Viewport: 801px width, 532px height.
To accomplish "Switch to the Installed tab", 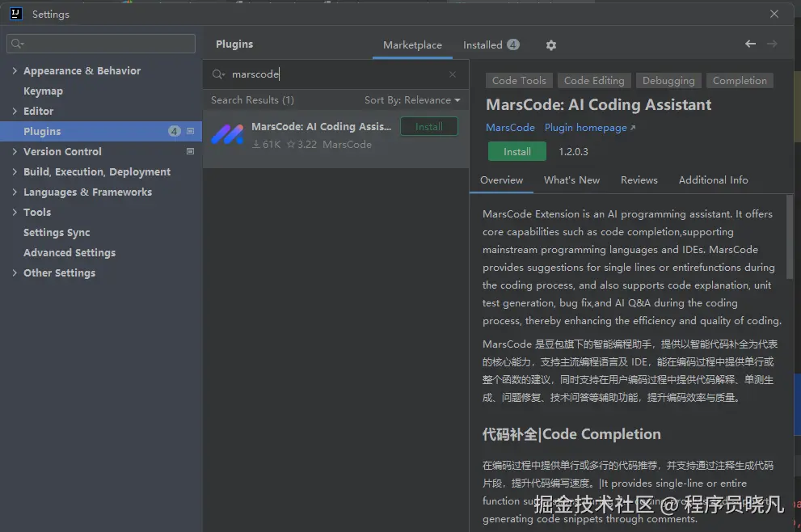I will click(491, 45).
